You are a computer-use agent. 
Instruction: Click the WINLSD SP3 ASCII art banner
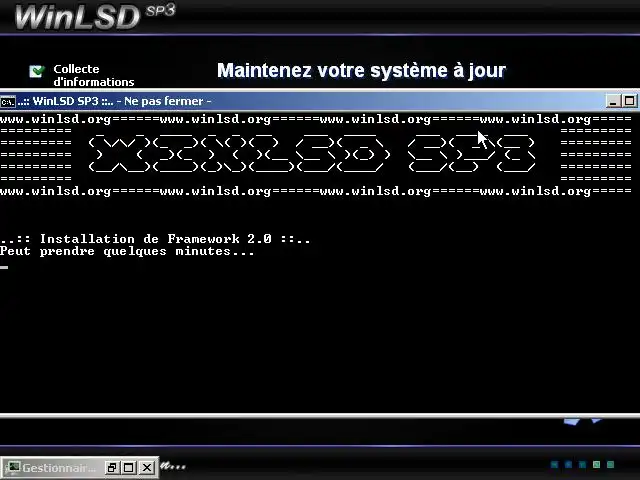pos(312,154)
